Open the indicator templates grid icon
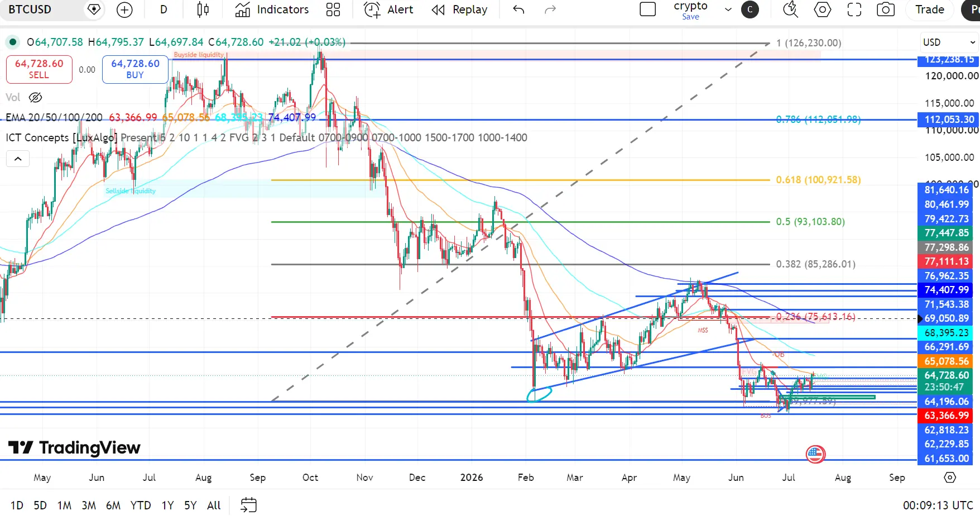The width and height of the screenshot is (980, 520). click(x=333, y=9)
